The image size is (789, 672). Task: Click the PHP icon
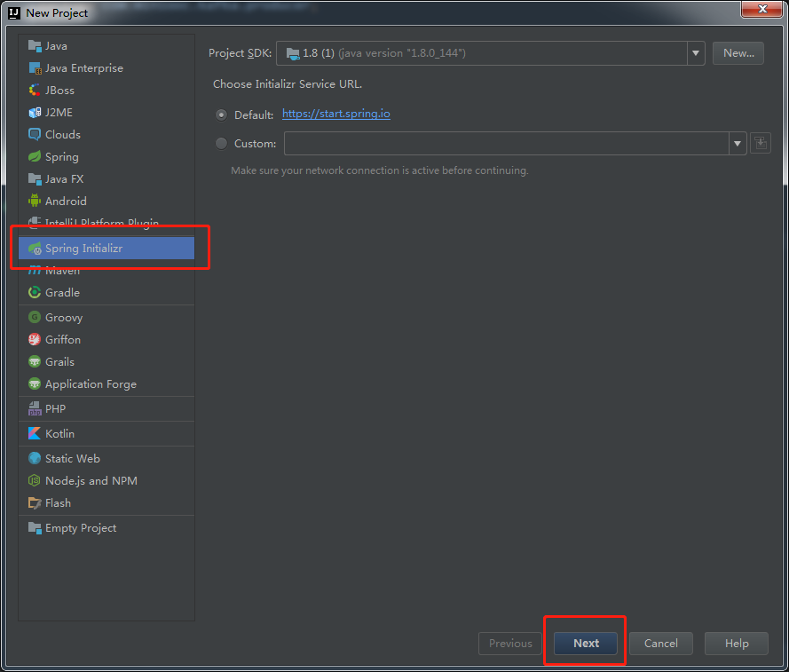pos(35,408)
